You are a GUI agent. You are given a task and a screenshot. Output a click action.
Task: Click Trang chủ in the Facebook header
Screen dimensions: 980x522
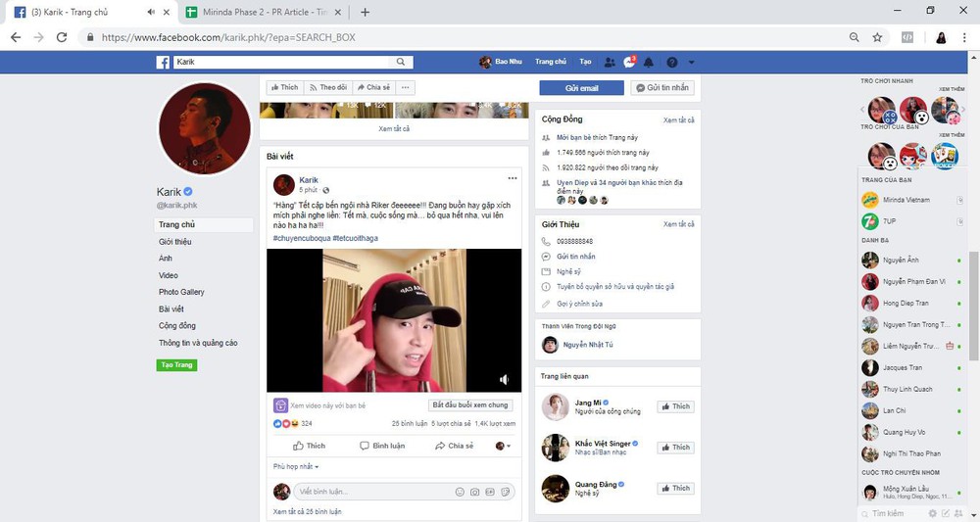(x=551, y=62)
